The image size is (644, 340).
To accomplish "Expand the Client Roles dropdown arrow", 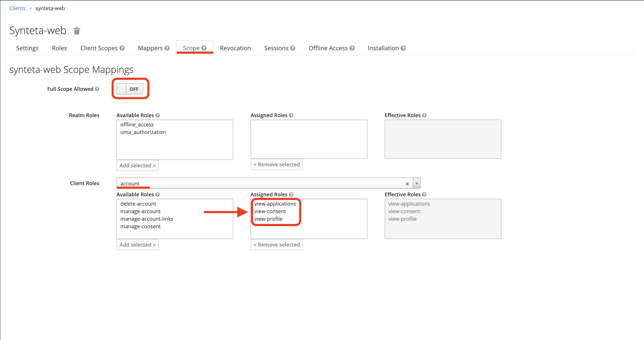I will [x=417, y=184].
